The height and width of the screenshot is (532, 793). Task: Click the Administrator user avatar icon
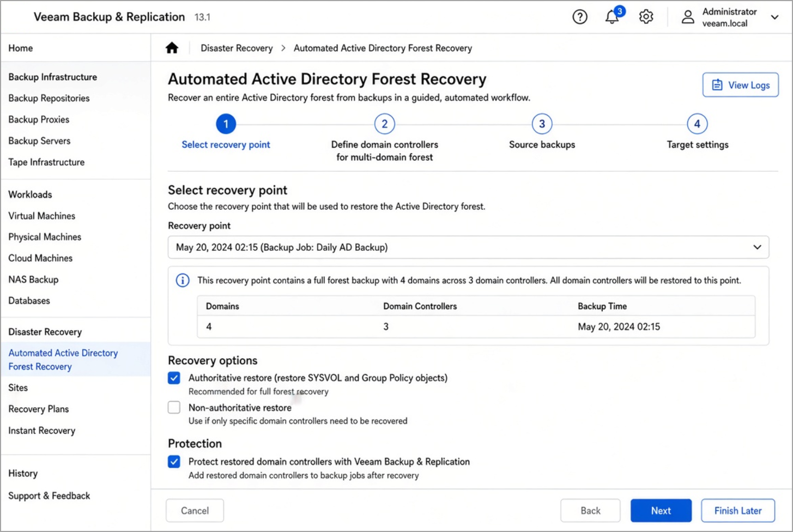688,17
